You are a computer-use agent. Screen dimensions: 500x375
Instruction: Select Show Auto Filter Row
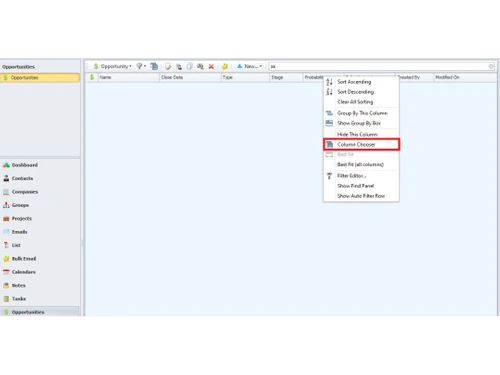coord(361,196)
